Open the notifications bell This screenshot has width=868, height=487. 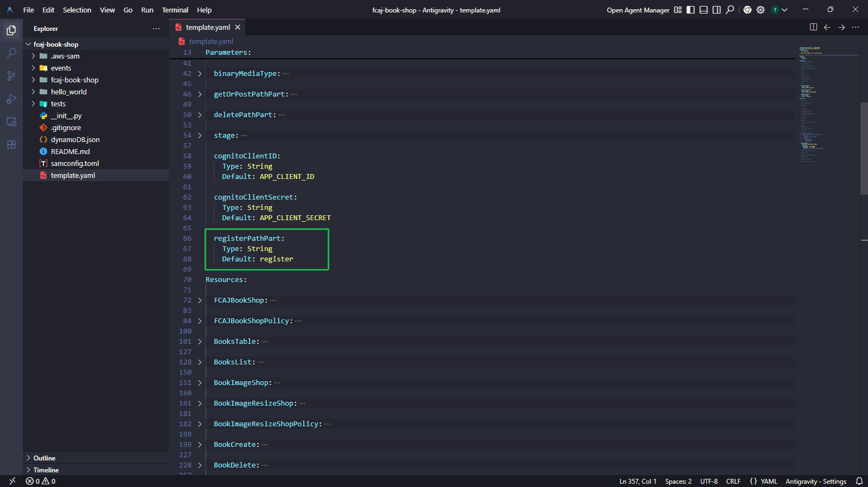click(859, 481)
